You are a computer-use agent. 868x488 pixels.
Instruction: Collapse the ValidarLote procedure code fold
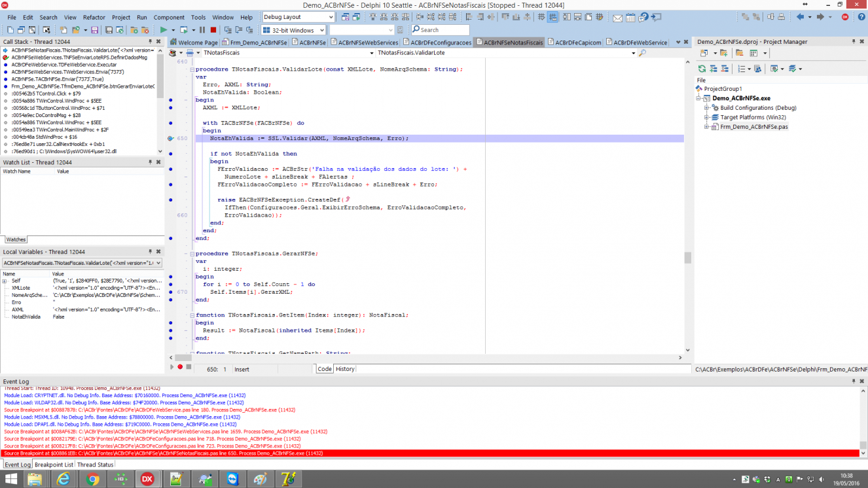[191, 69]
